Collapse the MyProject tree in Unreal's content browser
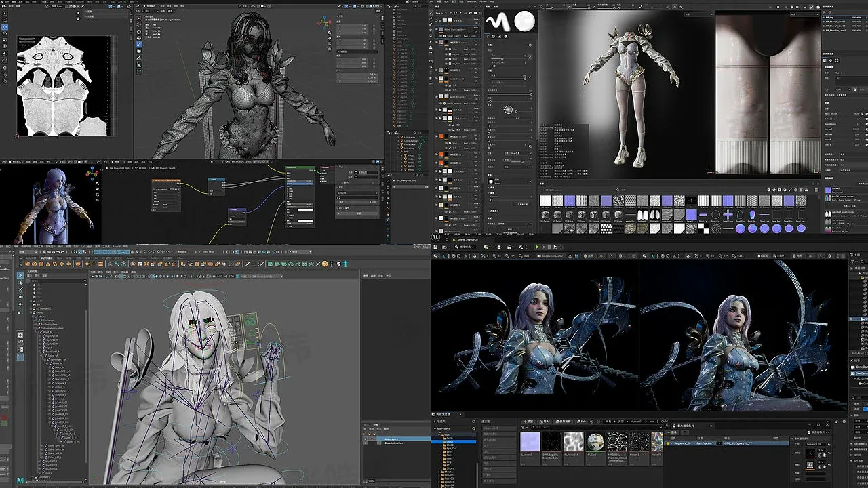 (x=435, y=428)
